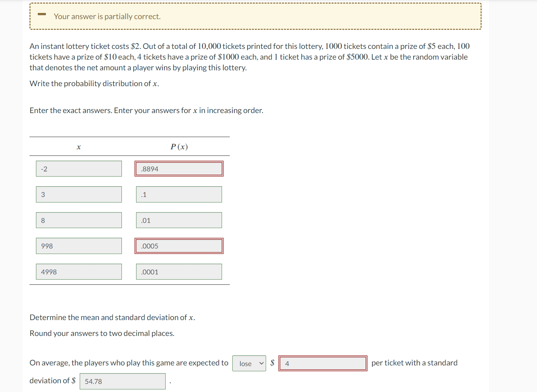Click the probability field containing .1
This screenshot has width=537, height=392.
(x=179, y=194)
